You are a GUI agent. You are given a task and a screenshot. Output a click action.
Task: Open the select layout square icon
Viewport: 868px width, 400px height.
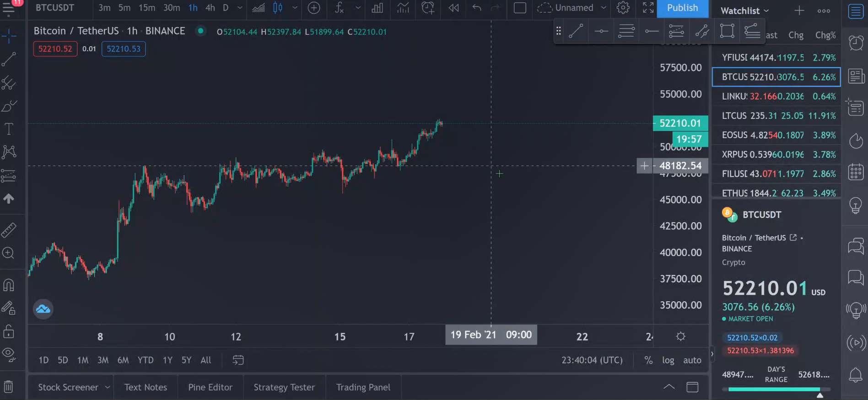pos(520,8)
